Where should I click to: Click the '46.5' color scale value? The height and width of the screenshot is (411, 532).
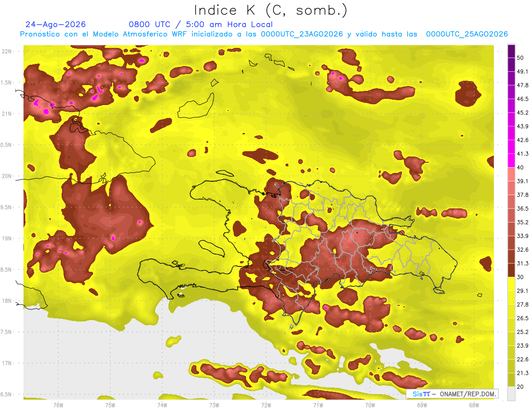click(523, 99)
